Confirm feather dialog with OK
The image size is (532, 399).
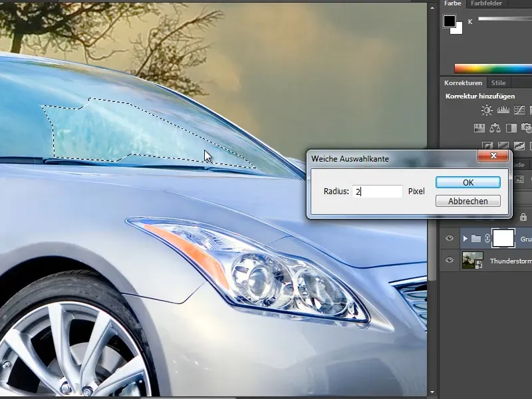tap(468, 182)
